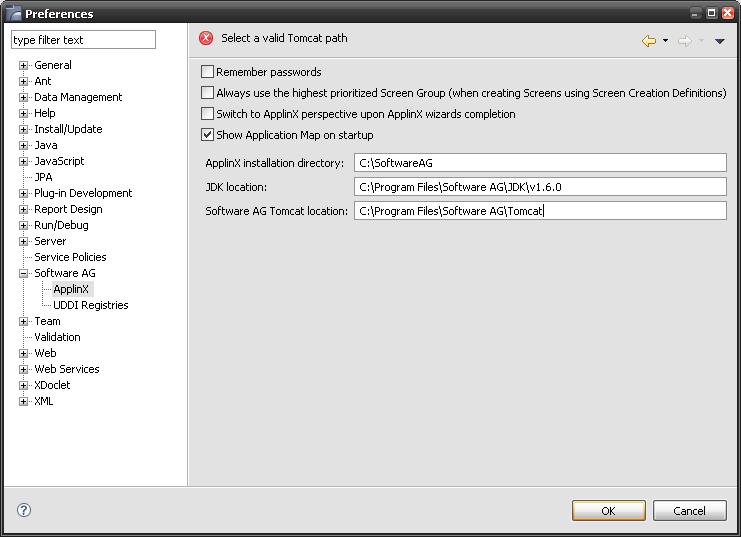Click the back navigation arrow icon

(649, 41)
